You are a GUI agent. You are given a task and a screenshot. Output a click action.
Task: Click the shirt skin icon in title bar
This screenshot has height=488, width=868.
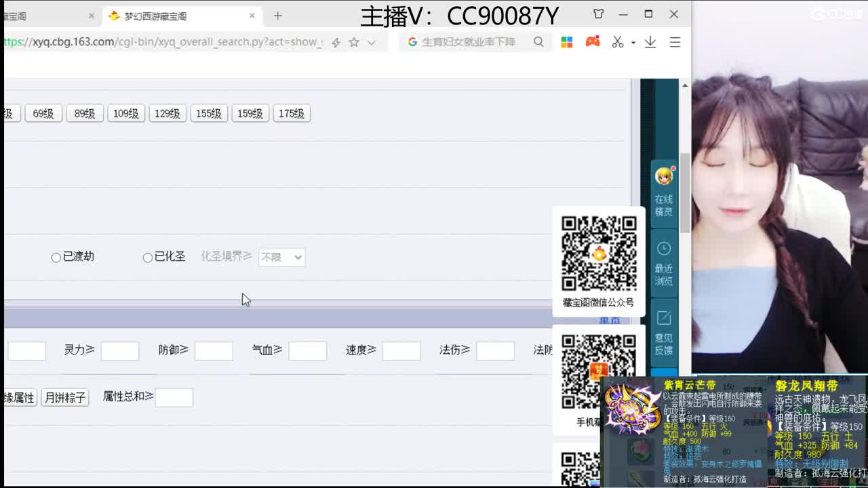point(599,14)
